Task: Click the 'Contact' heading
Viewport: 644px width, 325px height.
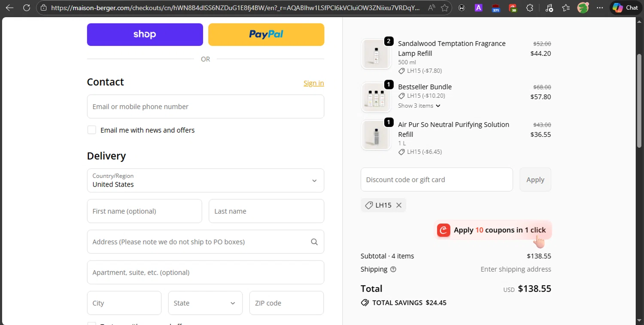Action: click(x=106, y=82)
